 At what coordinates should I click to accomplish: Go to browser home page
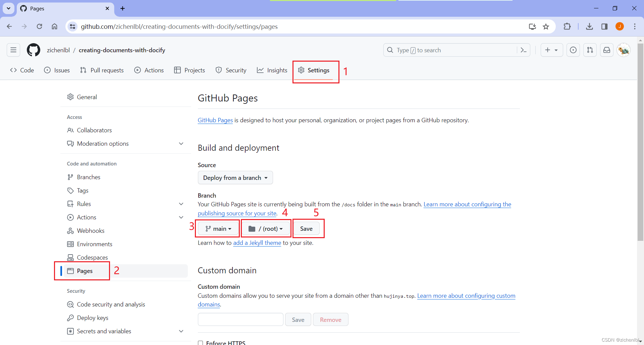(x=54, y=26)
